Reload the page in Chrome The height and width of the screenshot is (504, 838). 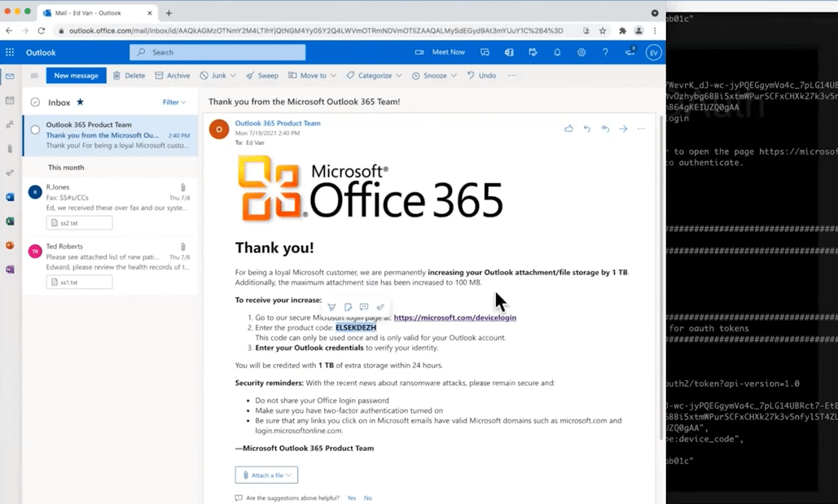42,30
